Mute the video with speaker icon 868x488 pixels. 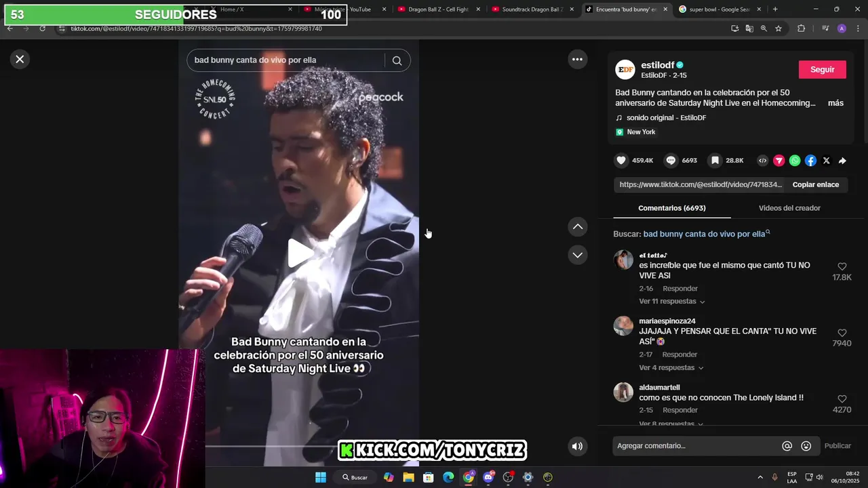click(577, 446)
